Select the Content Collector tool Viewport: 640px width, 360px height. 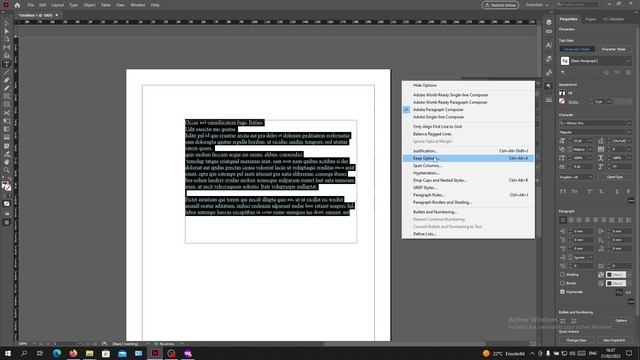tap(7, 56)
